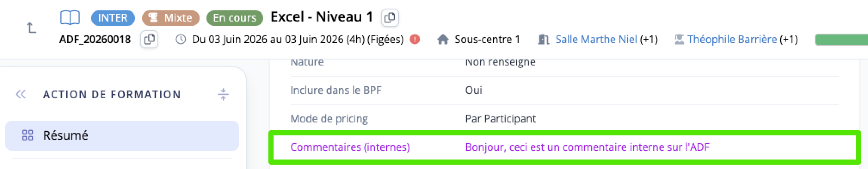The height and width of the screenshot is (169, 868).
Task: Click the green progress bar
Action: (x=841, y=40)
